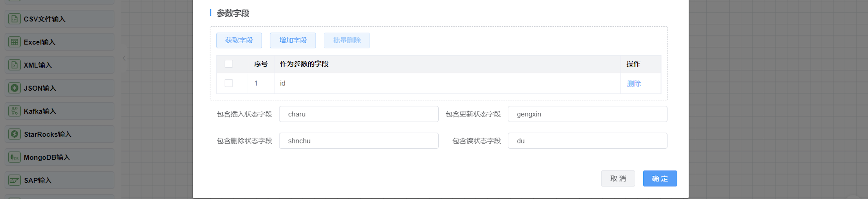Screen dimensions: 868x199
Task: Click the 增加字段 button
Action: (293, 41)
